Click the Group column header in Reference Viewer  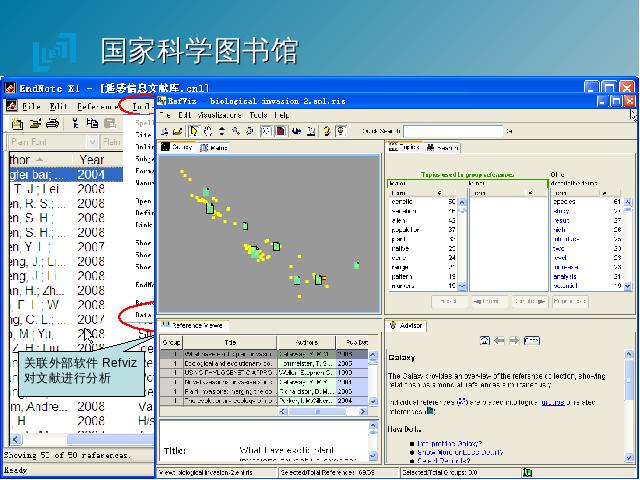[171, 342]
